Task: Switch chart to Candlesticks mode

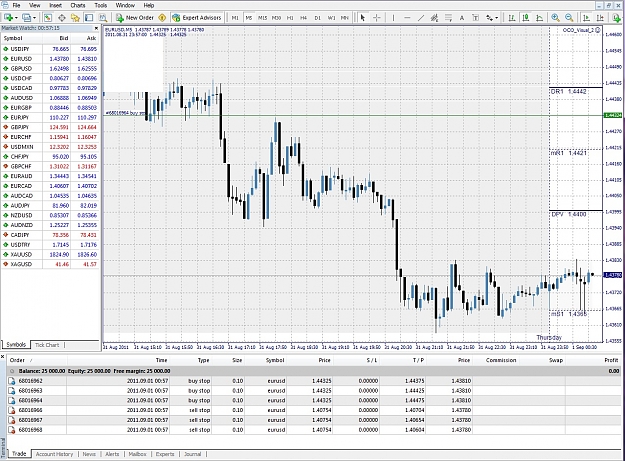Action: (x=525, y=18)
